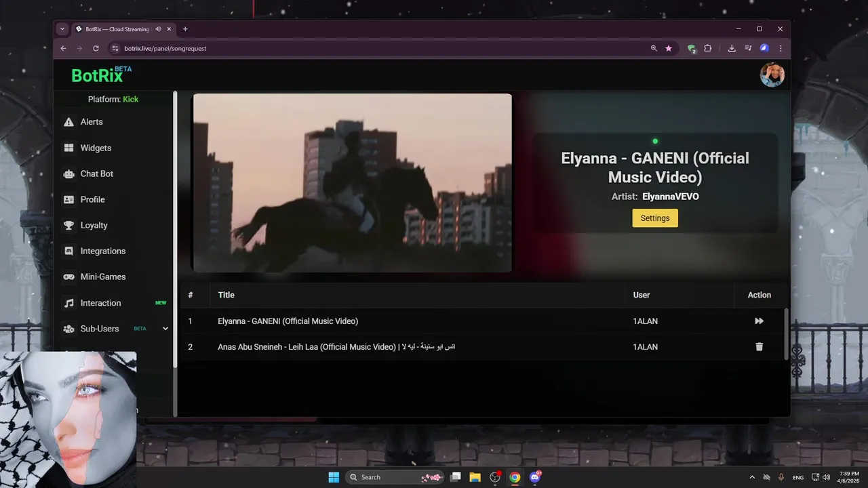Image resolution: width=868 pixels, height=488 pixels.
Task: Open the ENG language switcher
Action: click(798, 477)
